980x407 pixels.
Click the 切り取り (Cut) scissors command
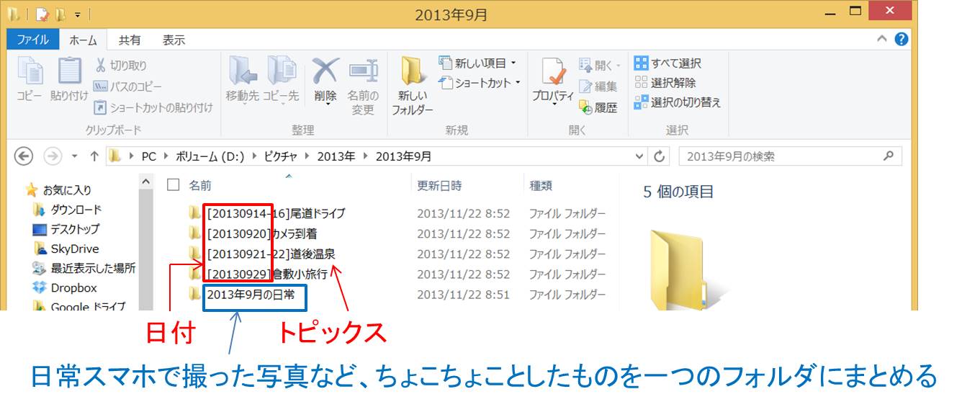121,66
